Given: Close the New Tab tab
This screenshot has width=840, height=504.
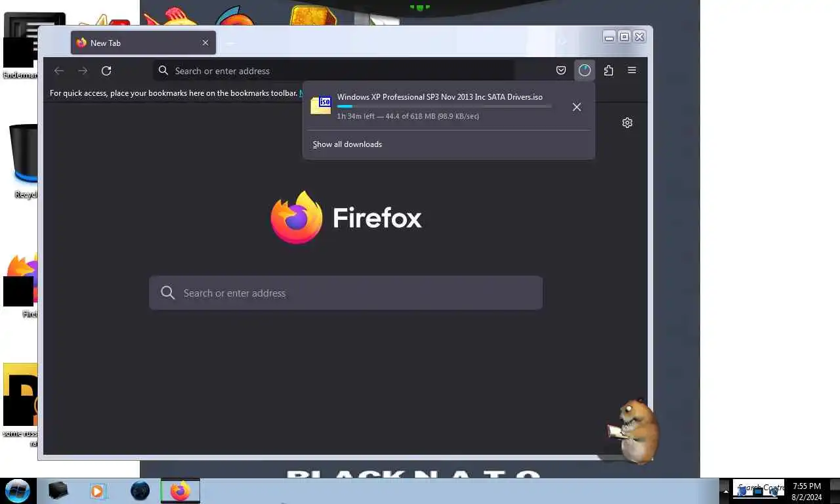Looking at the screenshot, I should 205,43.
